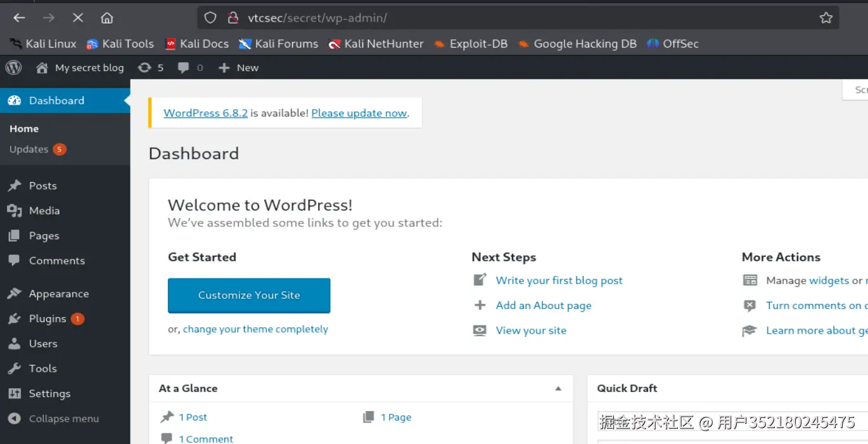
Task: Click Add an About page link
Action: (543, 305)
